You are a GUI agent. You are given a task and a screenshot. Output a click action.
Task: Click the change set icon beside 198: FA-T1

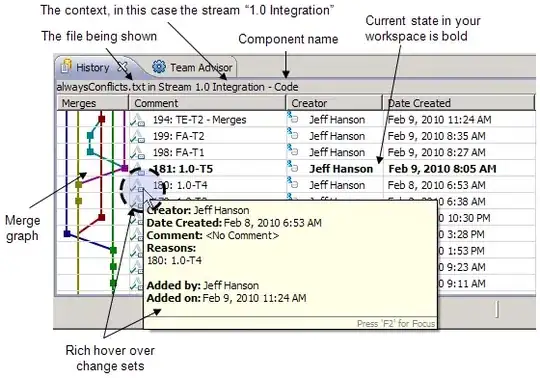coord(137,152)
